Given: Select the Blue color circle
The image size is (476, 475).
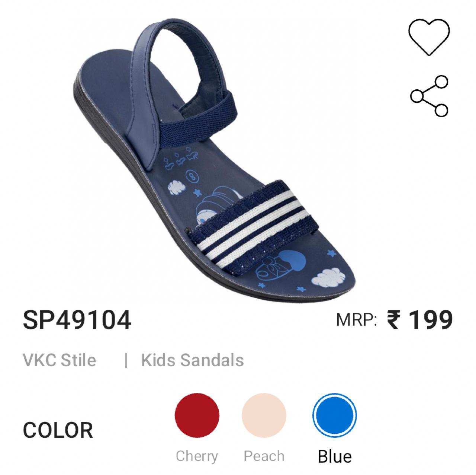Looking at the screenshot, I should pyautogui.click(x=335, y=415).
